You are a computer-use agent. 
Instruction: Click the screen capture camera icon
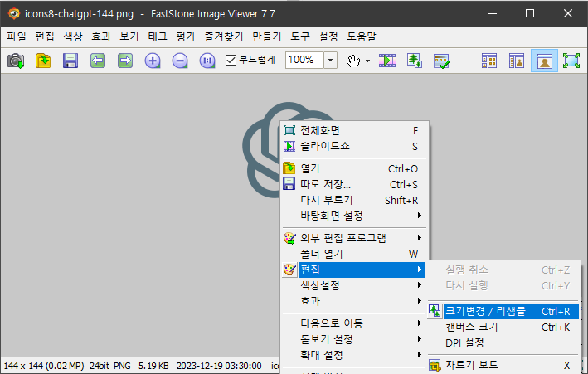pos(16,61)
